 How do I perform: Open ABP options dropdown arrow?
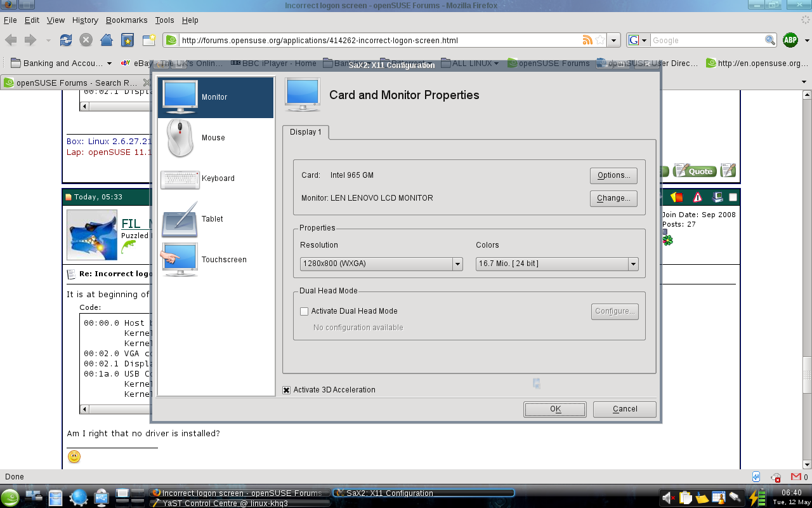coord(807,41)
